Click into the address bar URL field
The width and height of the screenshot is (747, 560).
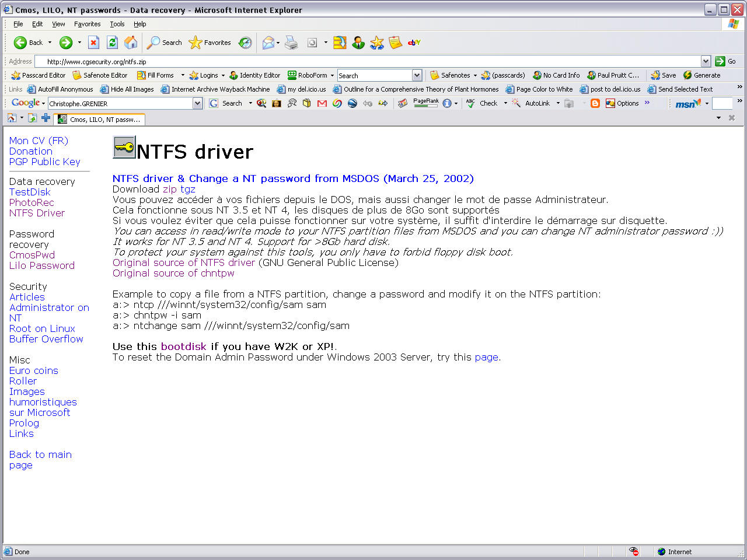pos(368,61)
